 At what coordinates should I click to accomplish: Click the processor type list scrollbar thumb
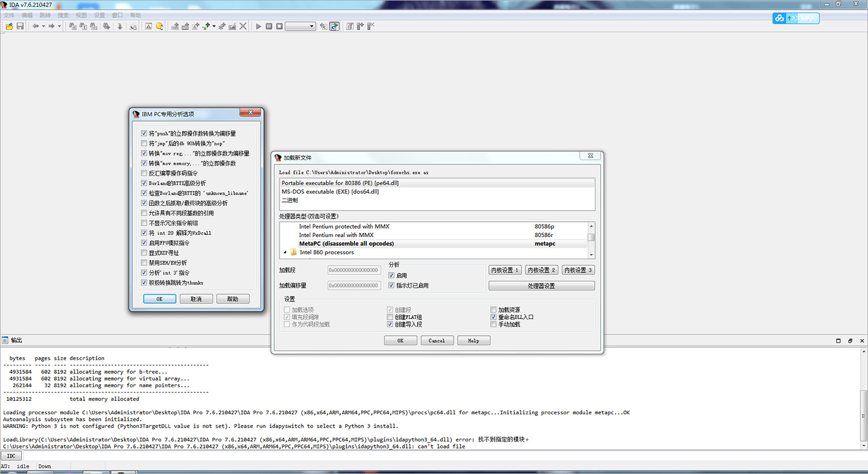click(x=591, y=237)
